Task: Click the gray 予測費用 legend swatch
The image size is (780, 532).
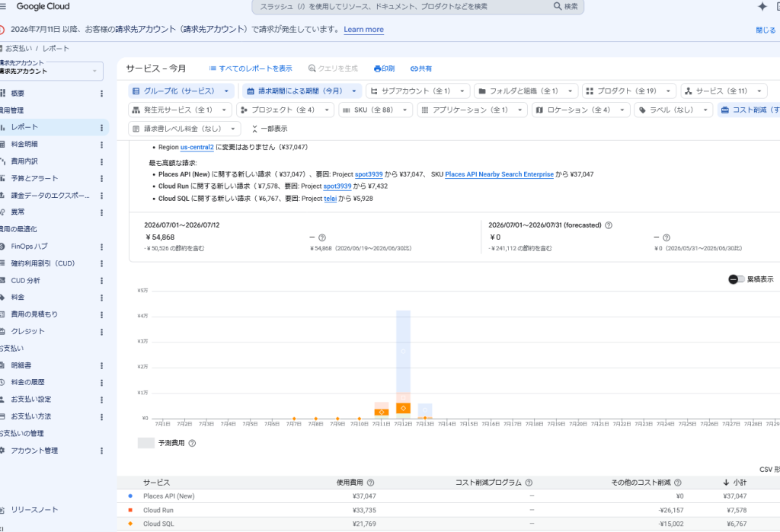Action: coord(146,443)
